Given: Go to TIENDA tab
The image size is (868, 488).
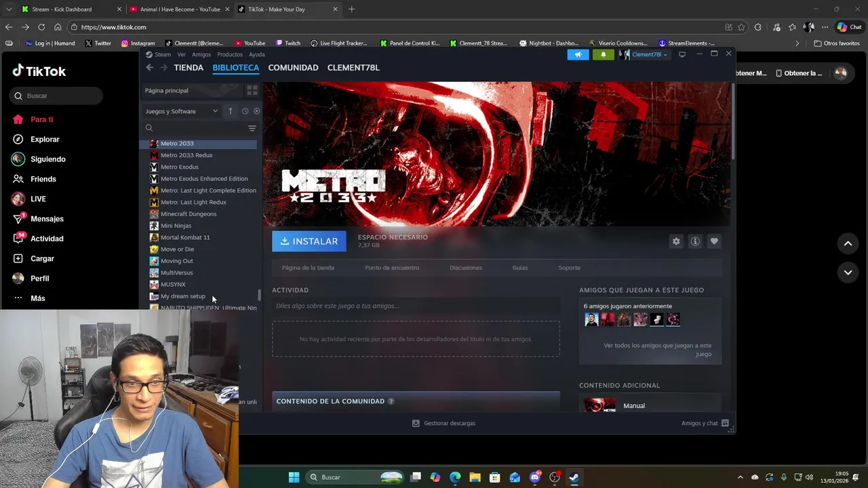Looking at the screenshot, I should click(x=189, y=68).
